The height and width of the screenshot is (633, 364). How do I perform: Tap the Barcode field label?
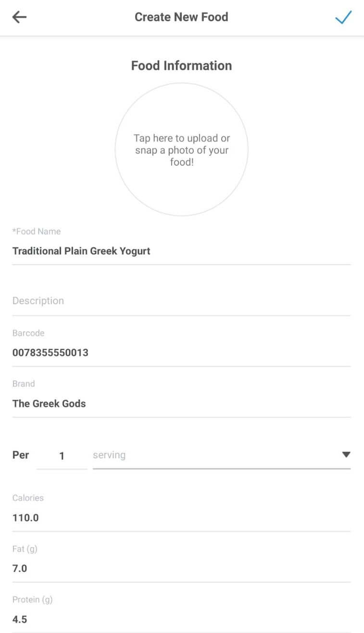click(28, 333)
